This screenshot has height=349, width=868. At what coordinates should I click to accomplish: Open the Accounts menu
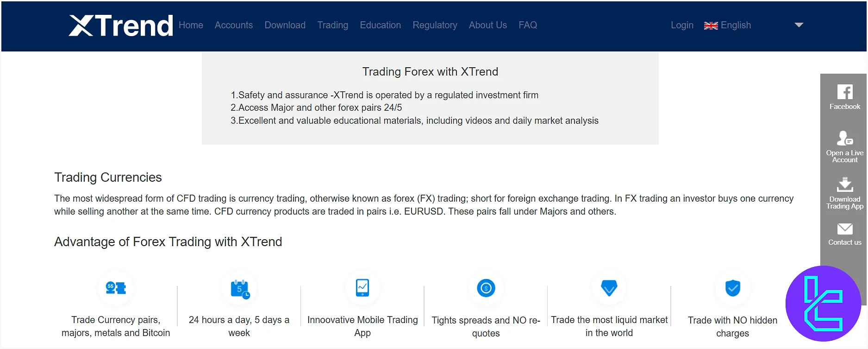[x=234, y=25]
